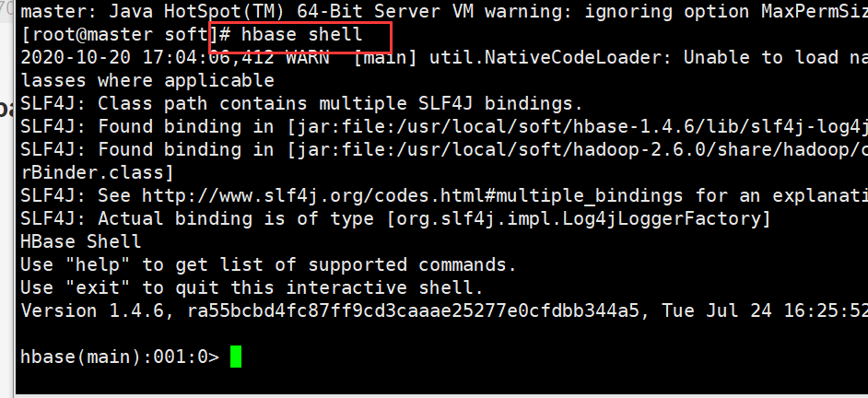The height and width of the screenshot is (398, 868).
Task: Click the green terminal cursor block
Action: [x=236, y=357]
